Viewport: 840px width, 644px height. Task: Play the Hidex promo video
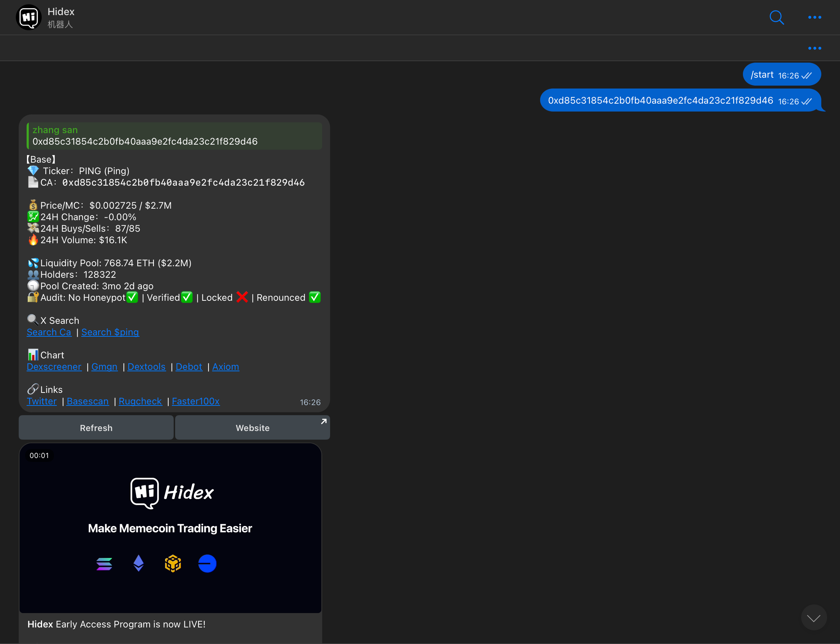pyautogui.click(x=171, y=529)
